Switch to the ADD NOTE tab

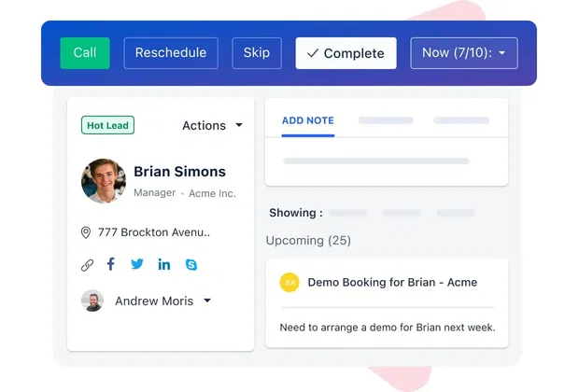pyautogui.click(x=307, y=120)
